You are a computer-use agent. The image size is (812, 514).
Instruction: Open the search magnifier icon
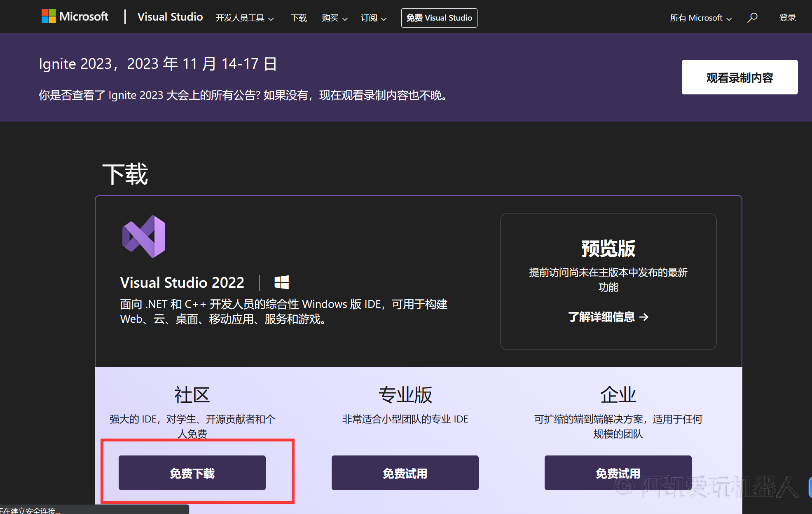point(752,18)
